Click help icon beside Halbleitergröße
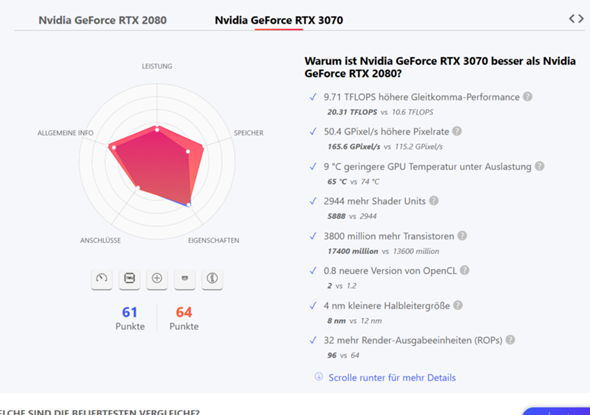 pos(458,305)
